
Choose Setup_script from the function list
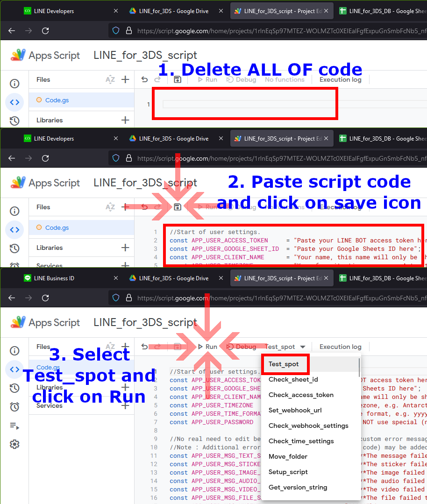coord(311,472)
